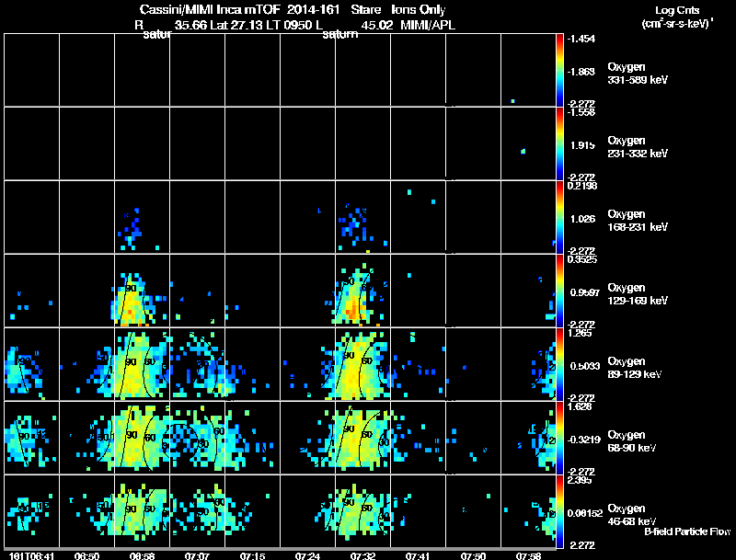Click the colorbar for Oxygen 89-129 keV
Screen dimensions: 736x560
coord(559,364)
